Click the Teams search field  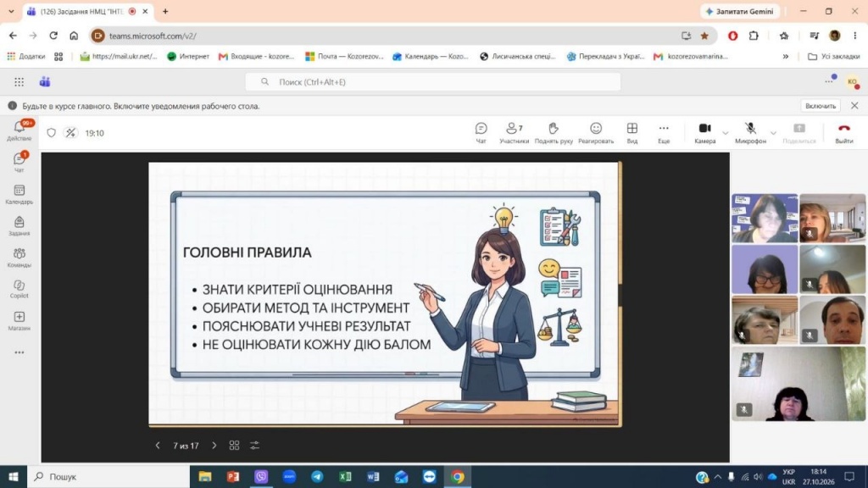tap(433, 82)
